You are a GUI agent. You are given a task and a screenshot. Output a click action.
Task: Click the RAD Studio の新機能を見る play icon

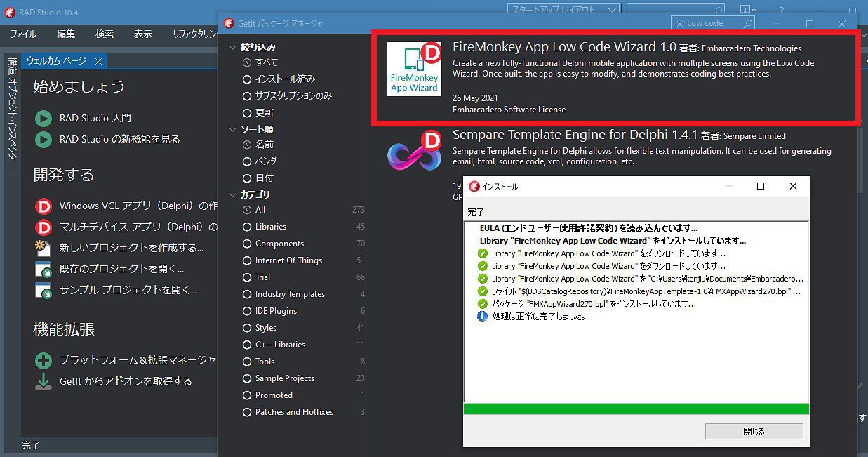click(44, 139)
